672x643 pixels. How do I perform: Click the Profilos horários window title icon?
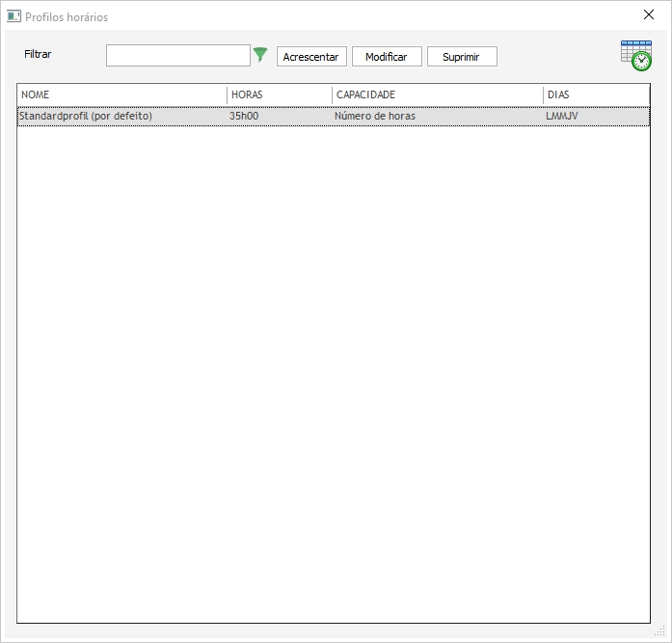coord(13,16)
